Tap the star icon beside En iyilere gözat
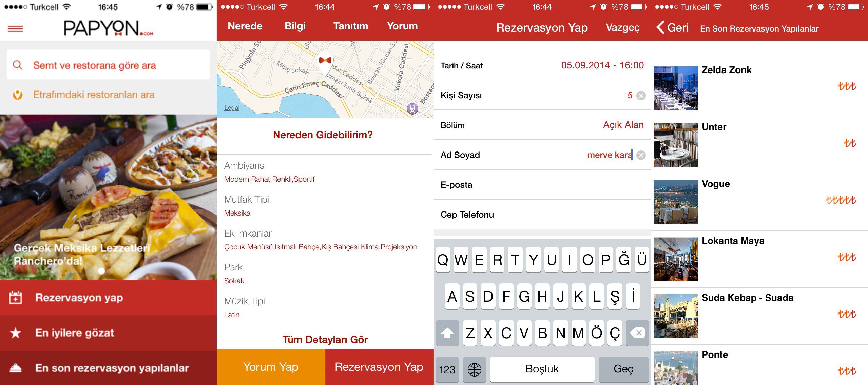Screen dimensions: 868x385 (15, 333)
